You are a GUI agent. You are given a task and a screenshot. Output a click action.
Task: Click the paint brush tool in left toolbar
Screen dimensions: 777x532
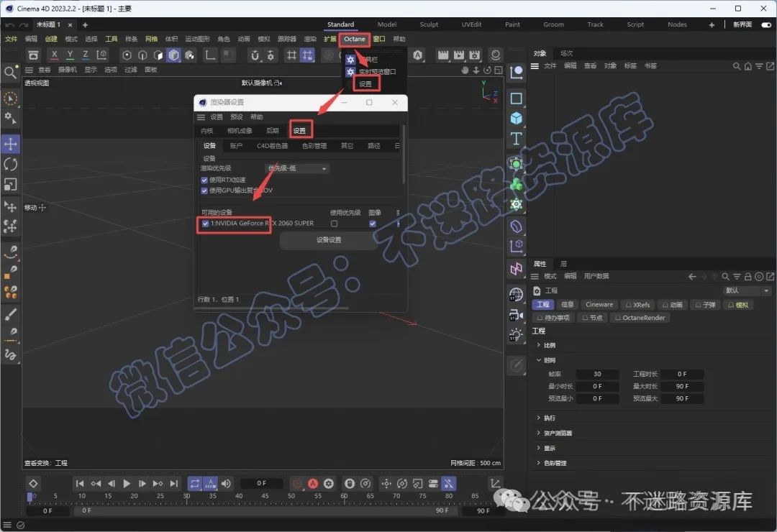[10, 314]
